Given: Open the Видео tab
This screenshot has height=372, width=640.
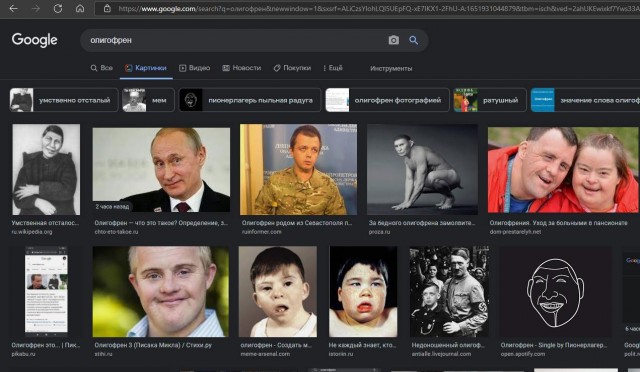Looking at the screenshot, I should pos(195,68).
